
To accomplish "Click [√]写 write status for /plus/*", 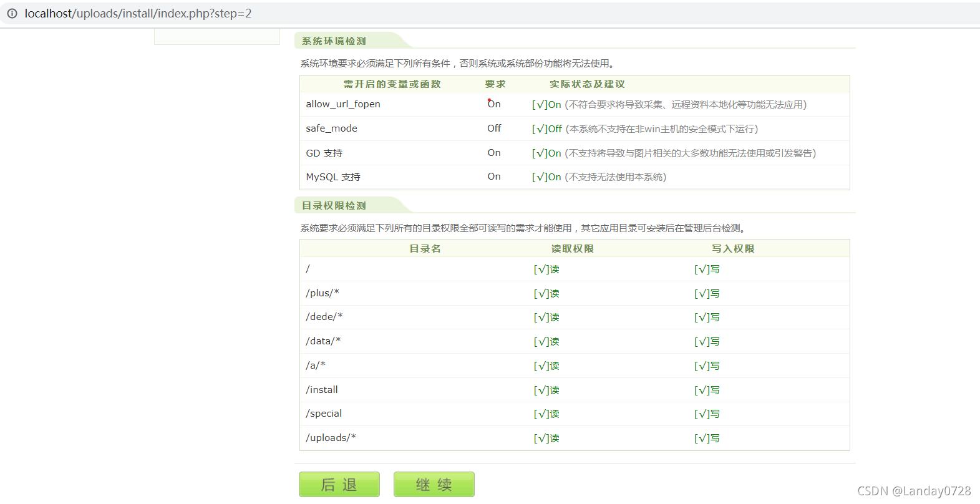I will [707, 294].
